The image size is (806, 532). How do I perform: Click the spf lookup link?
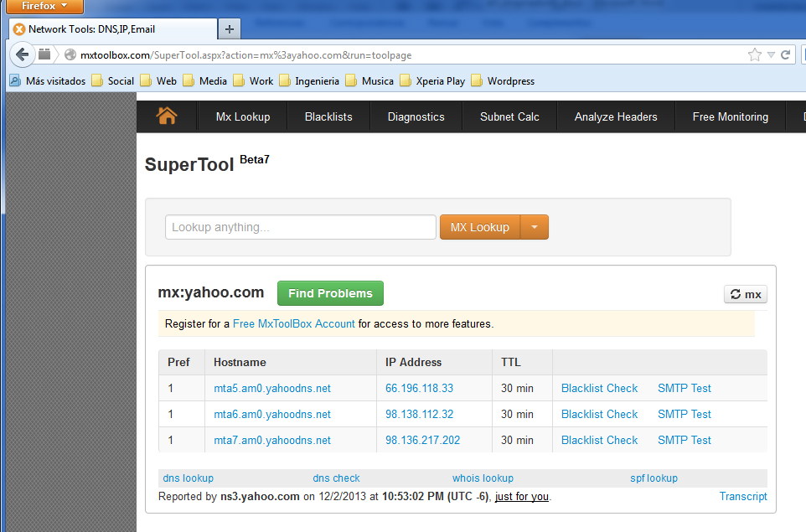[654, 478]
